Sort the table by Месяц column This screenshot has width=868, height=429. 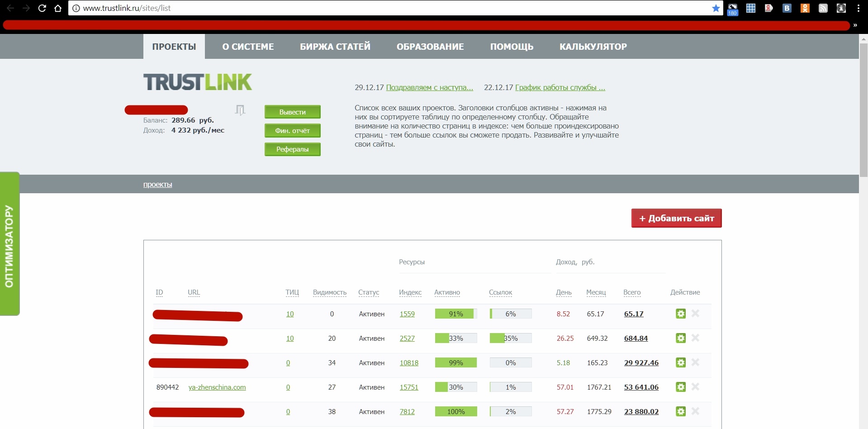596,292
